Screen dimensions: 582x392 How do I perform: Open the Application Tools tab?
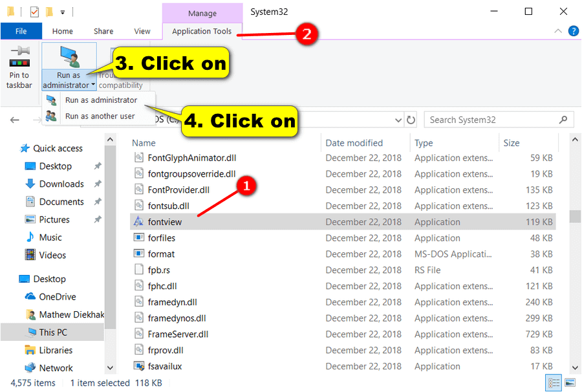(202, 30)
